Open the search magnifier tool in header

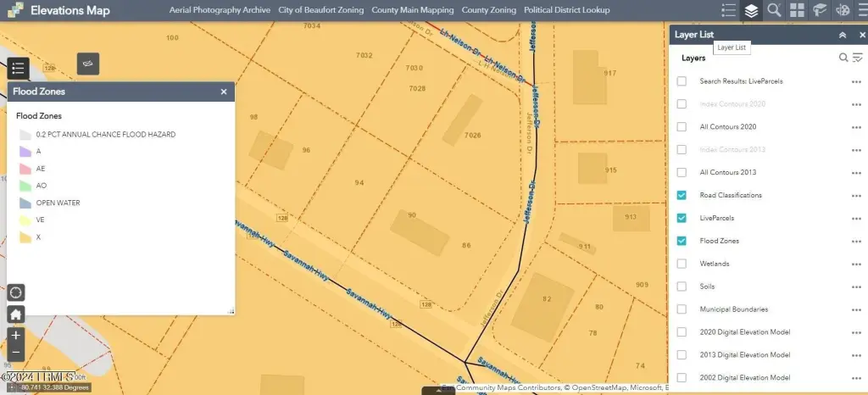(x=774, y=10)
